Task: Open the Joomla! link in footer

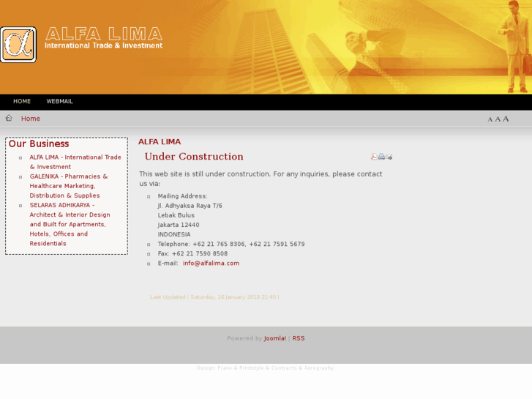Action: click(275, 338)
